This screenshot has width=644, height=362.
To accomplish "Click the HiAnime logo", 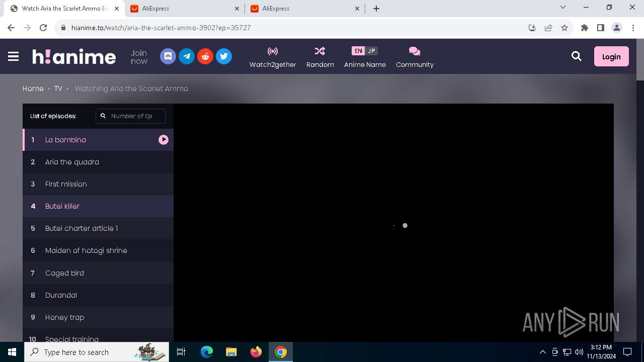I will (x=74, y=56).
